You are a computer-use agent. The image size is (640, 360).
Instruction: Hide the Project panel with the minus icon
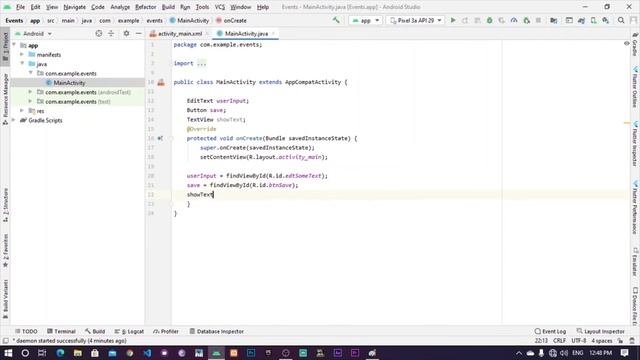[x=139, y=33]
